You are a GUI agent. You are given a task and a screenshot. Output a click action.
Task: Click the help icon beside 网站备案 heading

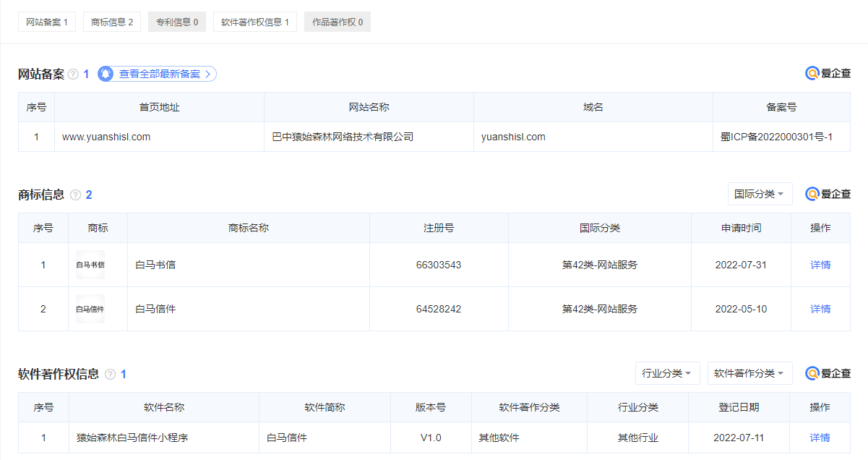[73, 74]
